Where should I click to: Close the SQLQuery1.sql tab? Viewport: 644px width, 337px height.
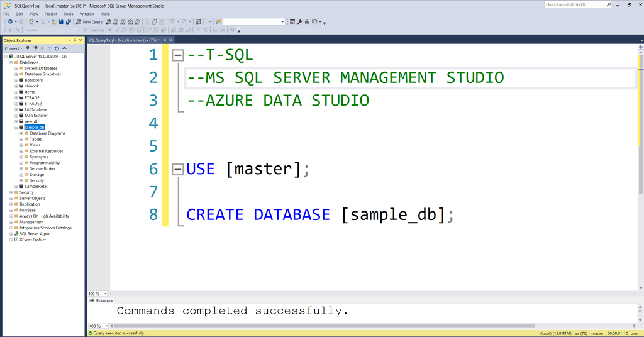[171, 40]
